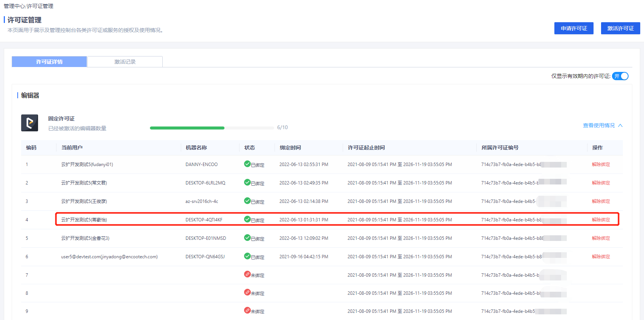Viewport: 644px width, 320px height.
Task: Unbind license for DESKTOP-E01NMSD
Action: [x=601, y=238]
